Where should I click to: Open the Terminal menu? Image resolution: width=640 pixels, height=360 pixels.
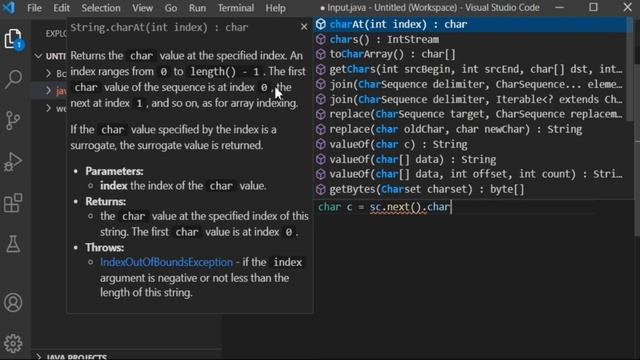pos(236,8)
